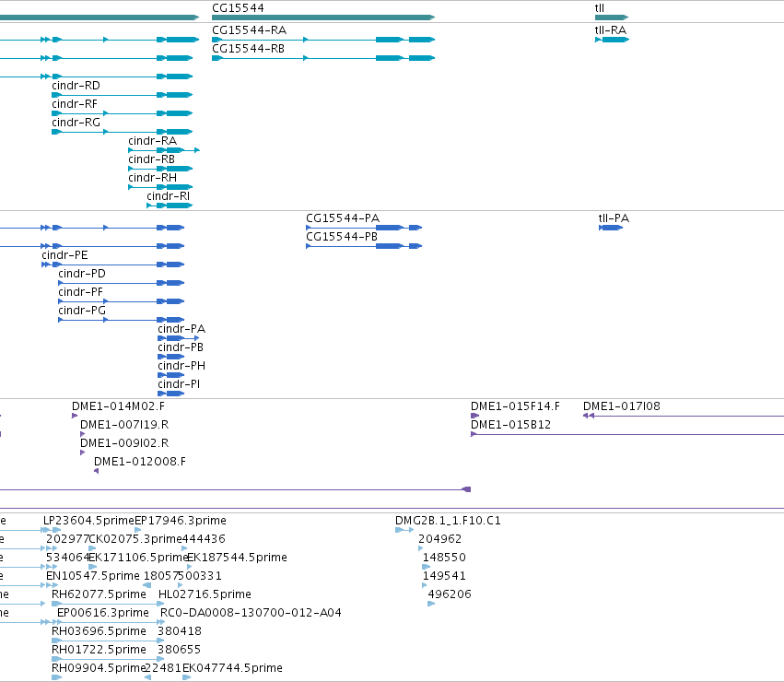Click the 148550 EST label
This screenshot has width=784, height=682.
(444, 558)
